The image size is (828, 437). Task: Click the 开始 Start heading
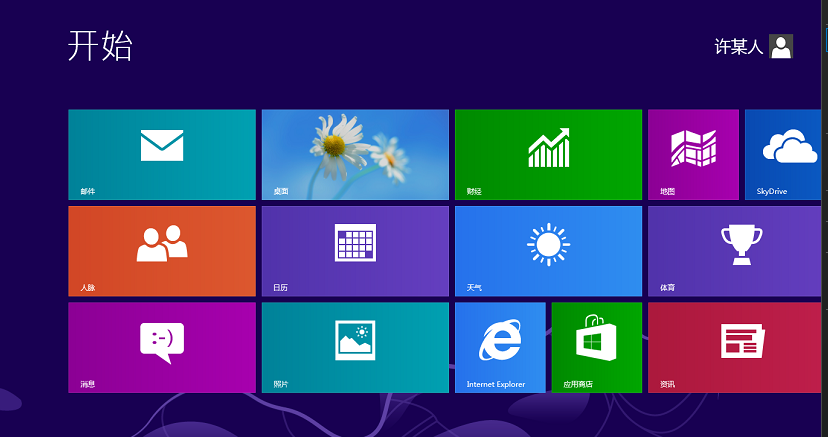[100, 45]
